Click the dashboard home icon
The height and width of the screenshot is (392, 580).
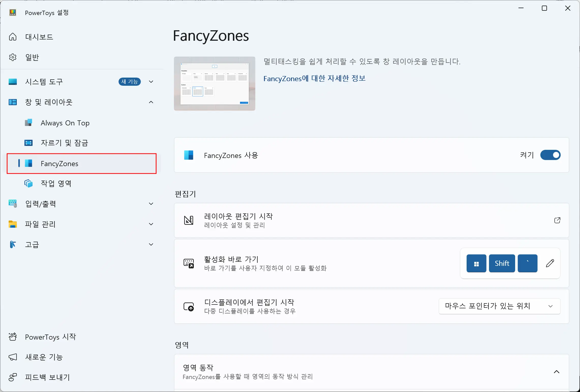point(12,37)
